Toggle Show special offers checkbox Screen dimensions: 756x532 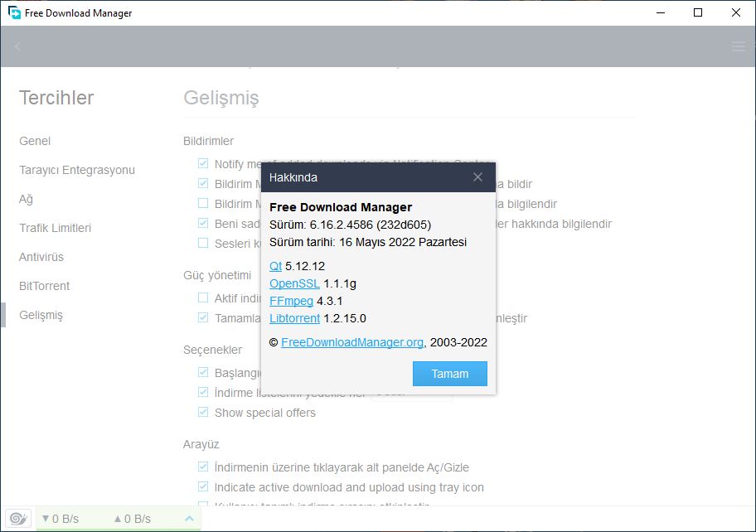pyautogui.click(x=203, y=412)
